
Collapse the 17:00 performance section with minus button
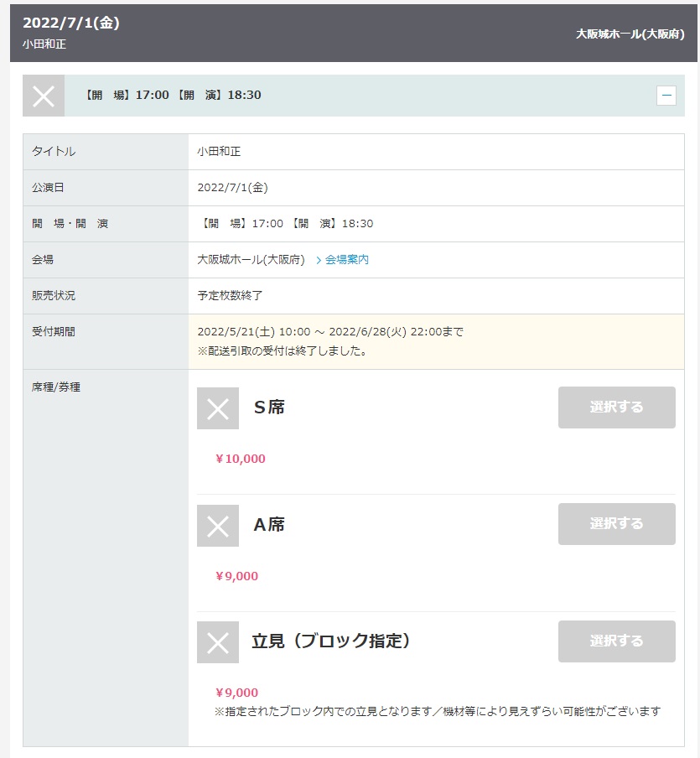(666, 96)
